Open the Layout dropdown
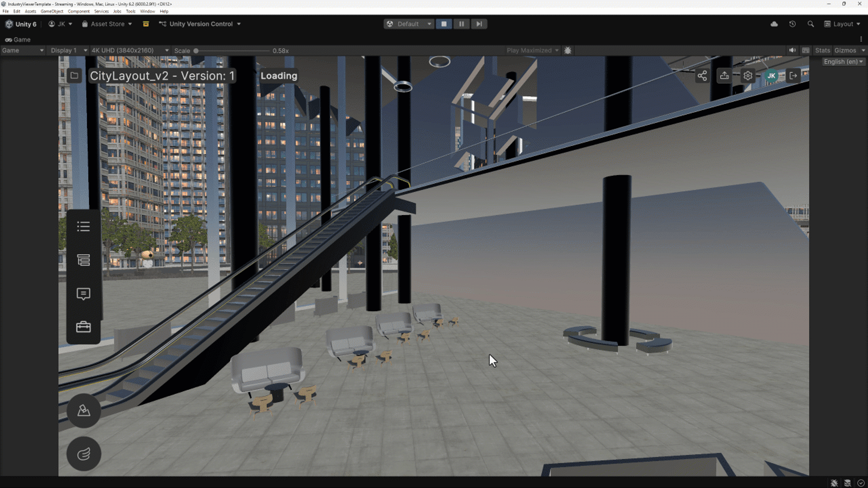 click(x=842, y=24)
